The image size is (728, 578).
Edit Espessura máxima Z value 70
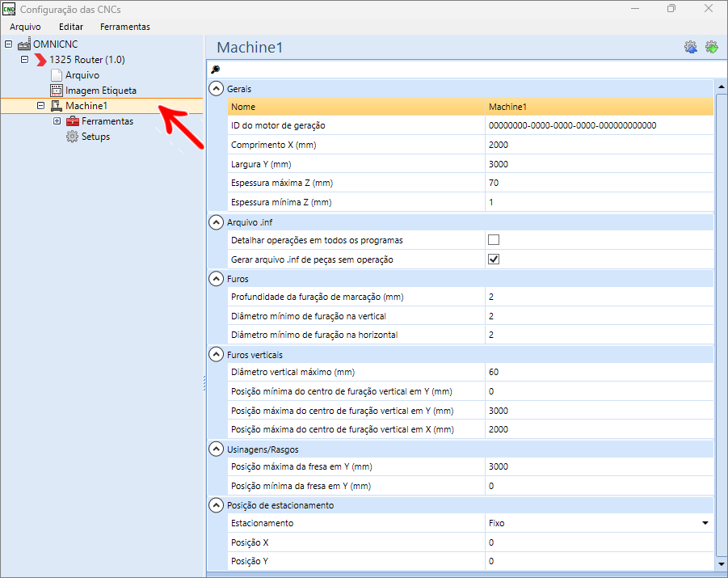coord(599,183)
